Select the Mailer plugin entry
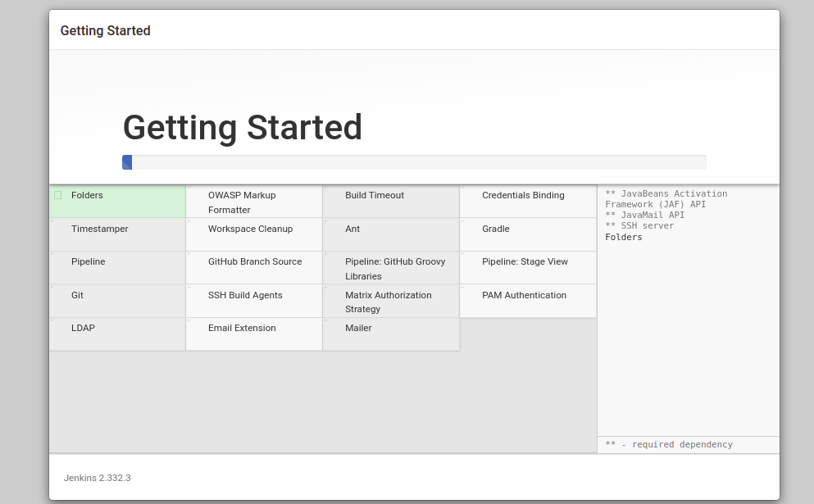The height and width of the screenshot is (504, 814). click(391, 334)
